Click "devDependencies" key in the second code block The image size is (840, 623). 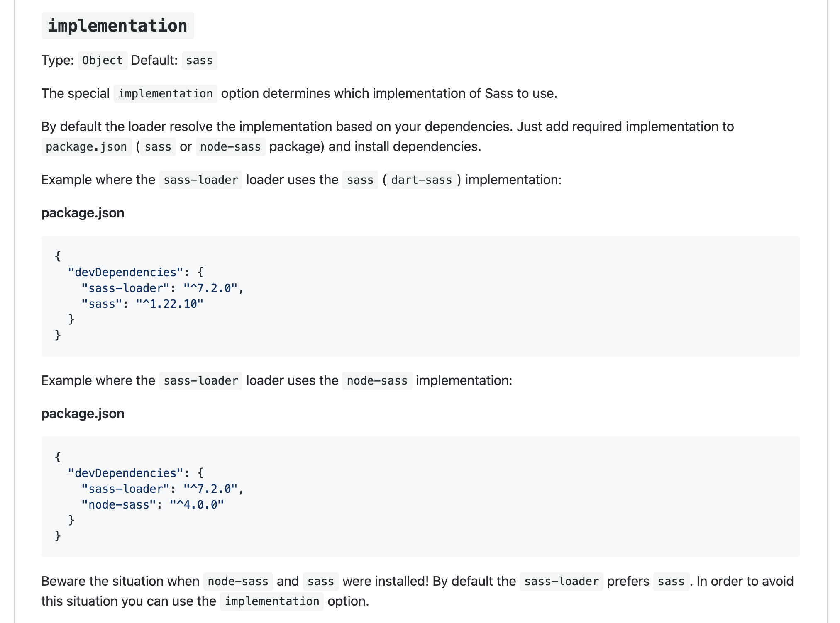click(x=125, y=473)
